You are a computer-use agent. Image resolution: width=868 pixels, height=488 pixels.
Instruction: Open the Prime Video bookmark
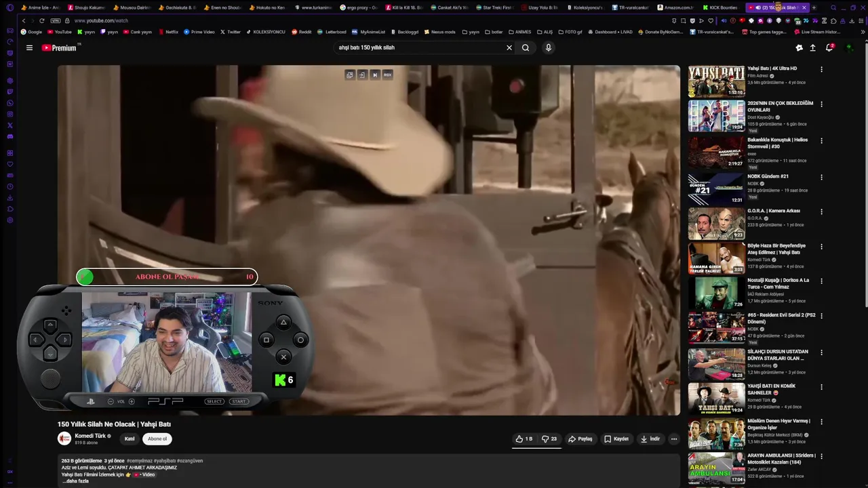[199, 32]
